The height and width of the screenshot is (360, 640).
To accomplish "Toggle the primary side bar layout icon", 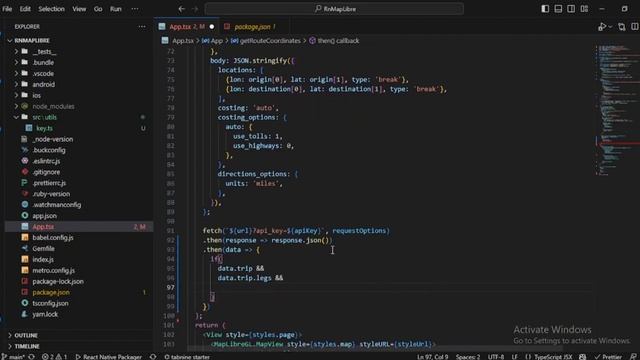I will pyautogui.click(x=545, y=9).
